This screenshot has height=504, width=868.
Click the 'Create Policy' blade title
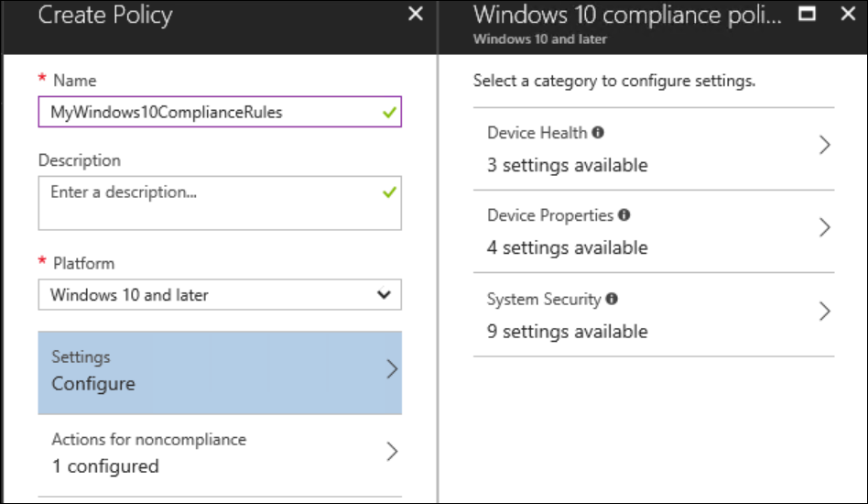point(105,15)
